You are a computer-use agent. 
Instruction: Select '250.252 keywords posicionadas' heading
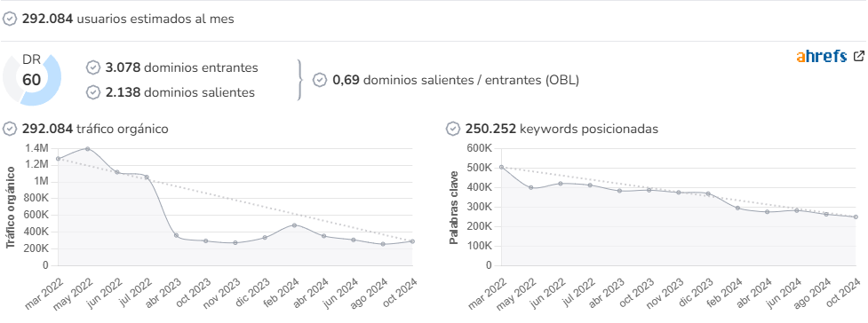point(561,129)
